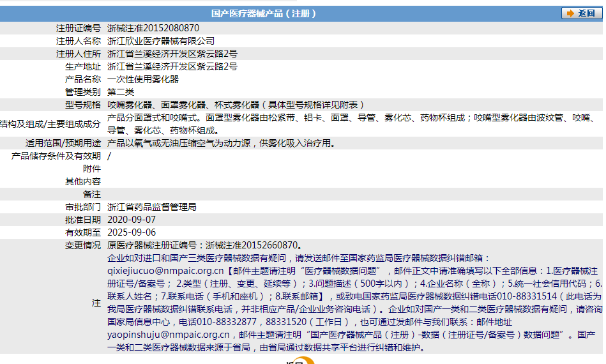The image size is (606, 364).
Task: Click the 注 label beside the notice
Action: [x=96, y=303]
